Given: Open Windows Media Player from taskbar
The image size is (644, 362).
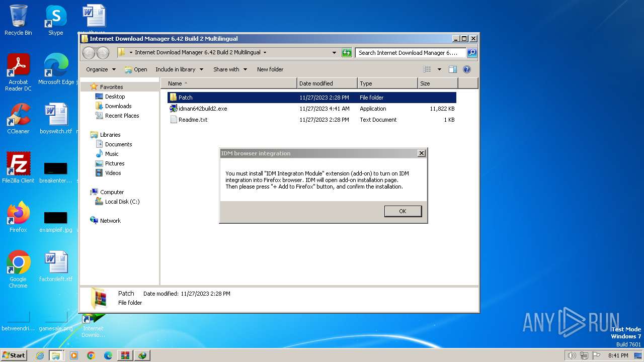Looking at the screenshot, I should (x=74, y=355).
